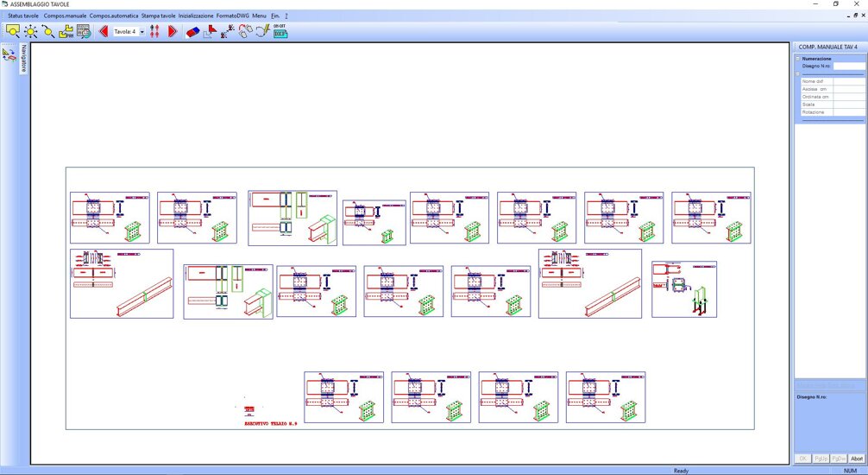Open the Compos.manuale menu

point(66,16)
